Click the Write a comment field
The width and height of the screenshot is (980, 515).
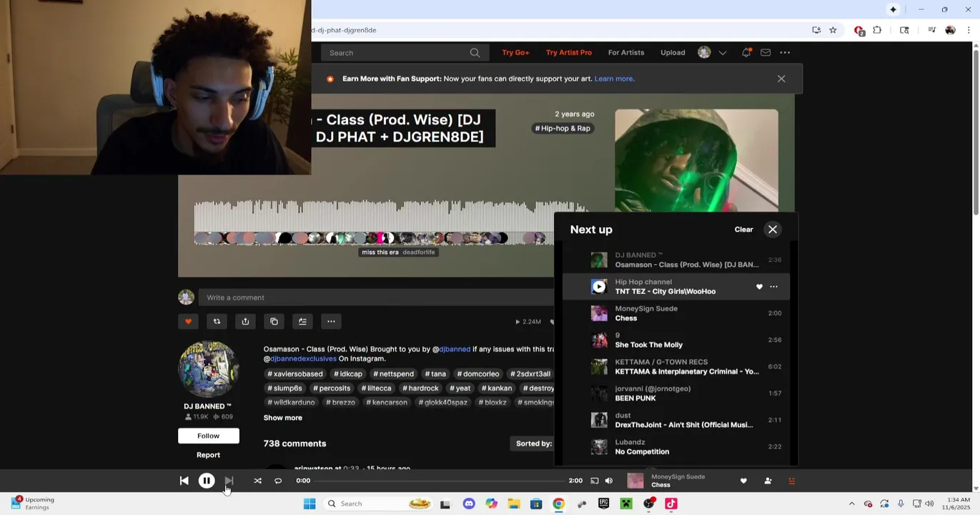click(377, 298)
